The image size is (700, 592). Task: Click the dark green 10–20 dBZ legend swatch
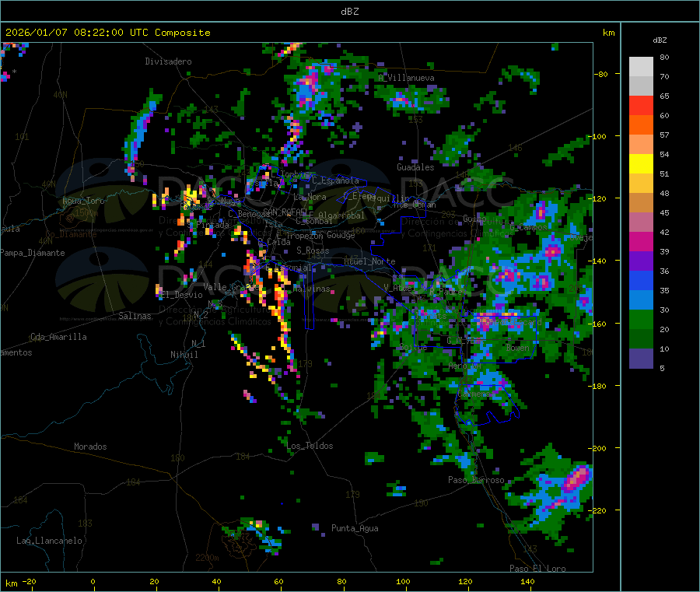(x=641, y=339)
